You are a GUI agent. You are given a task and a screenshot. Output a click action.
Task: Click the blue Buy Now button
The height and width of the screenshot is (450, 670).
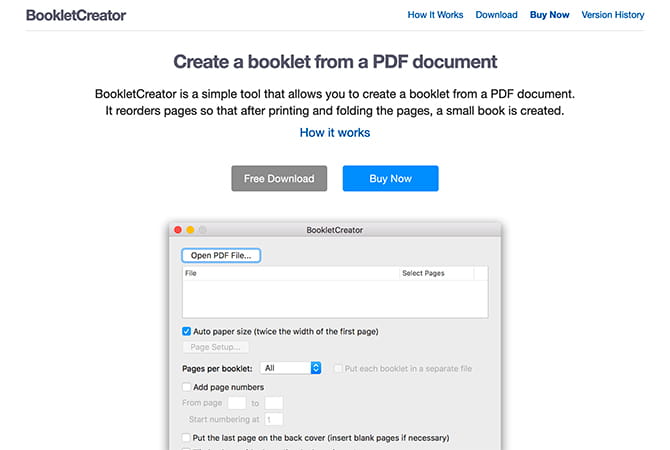tap(390, 178)
